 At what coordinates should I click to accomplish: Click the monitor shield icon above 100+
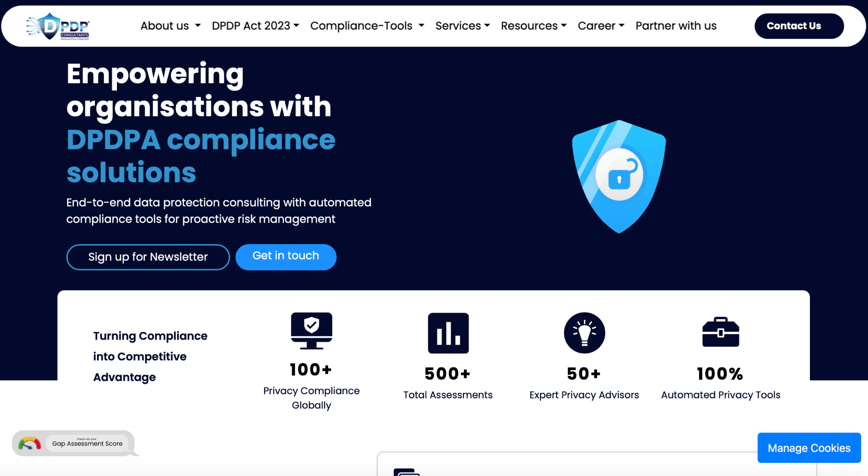pos(312,331)
